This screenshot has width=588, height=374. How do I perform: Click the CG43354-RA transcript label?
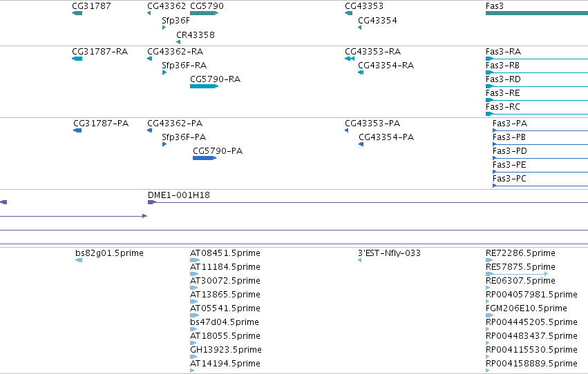[x=386, y=65]
